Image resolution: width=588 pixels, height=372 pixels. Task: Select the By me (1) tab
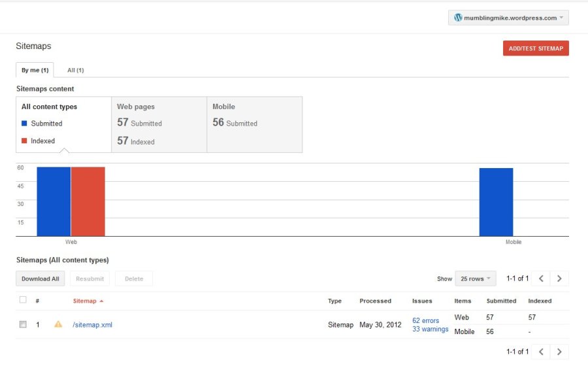click(35, 70)
